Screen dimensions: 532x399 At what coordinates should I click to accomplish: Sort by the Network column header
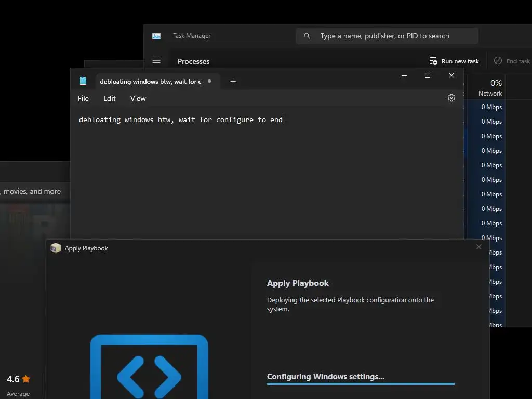pos(490,94)
